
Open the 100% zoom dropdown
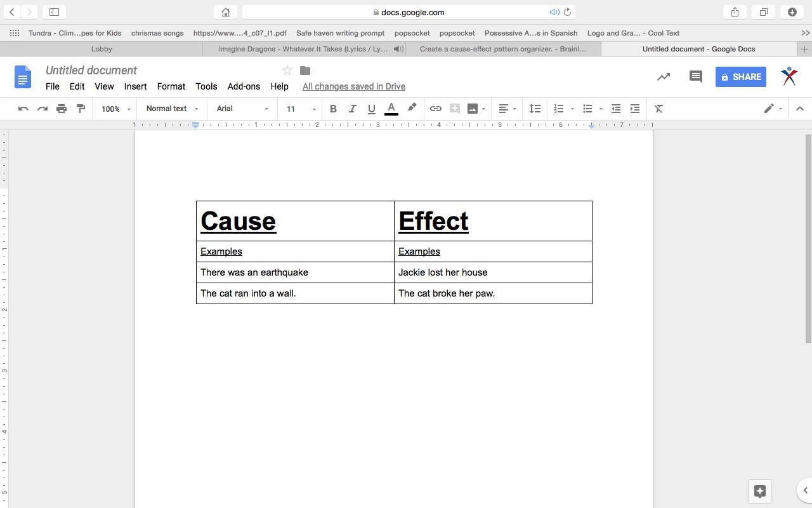[x=115, y=109]
